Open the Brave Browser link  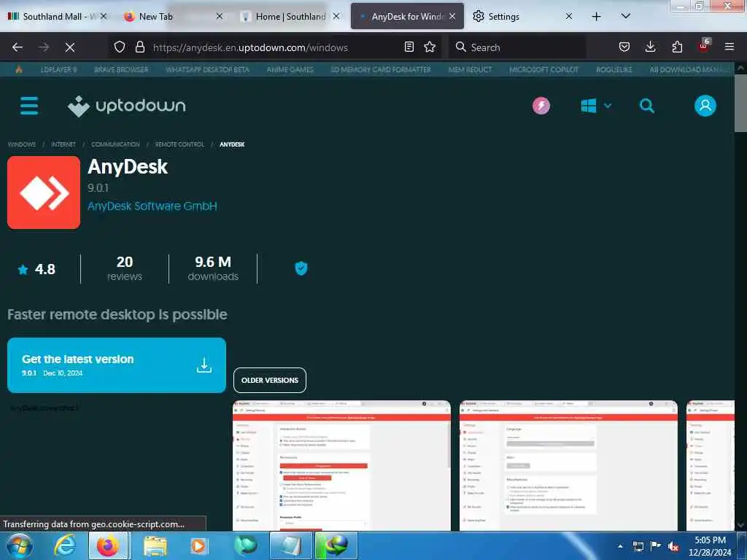pyautogui.click(x=121, y=69)
